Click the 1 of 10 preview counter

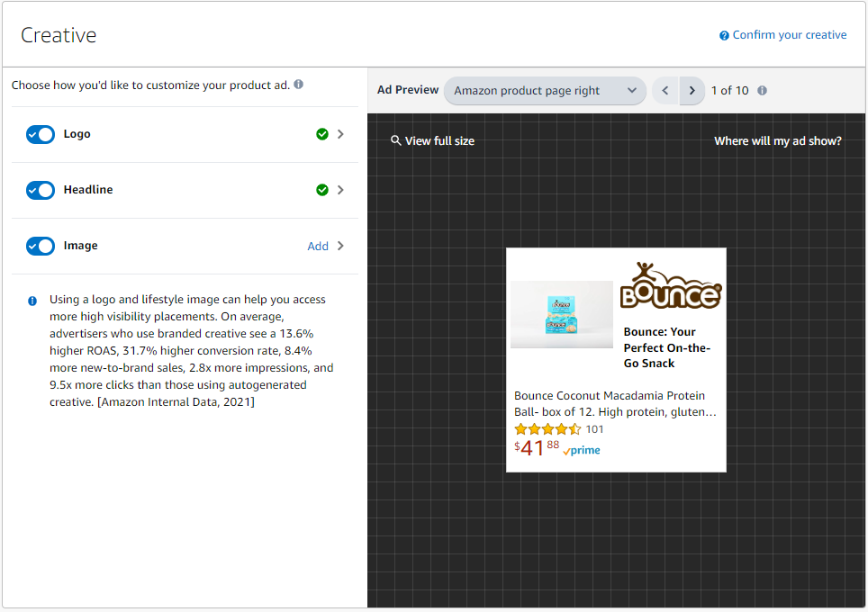point(729,91)
